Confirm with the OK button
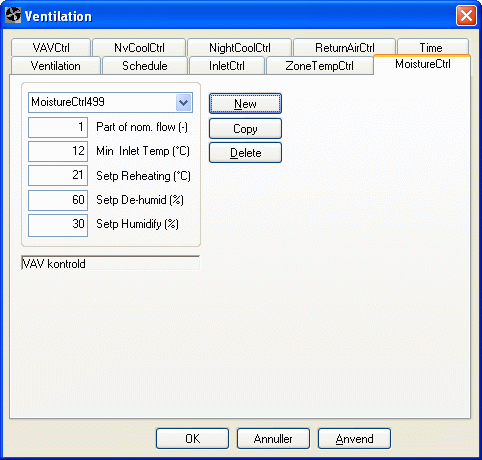The width and height of the screenshot is (482, 460). (x=192, y=438)
